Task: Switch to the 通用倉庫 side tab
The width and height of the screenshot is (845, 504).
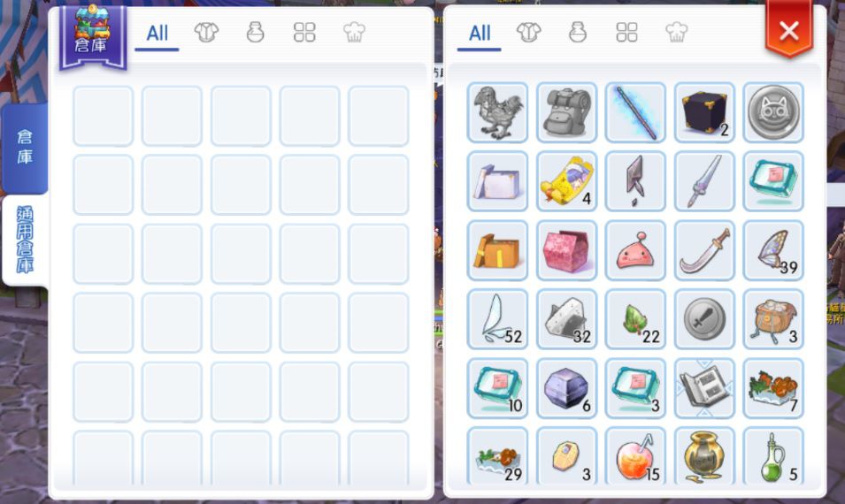Action: [x=25, y=241]
